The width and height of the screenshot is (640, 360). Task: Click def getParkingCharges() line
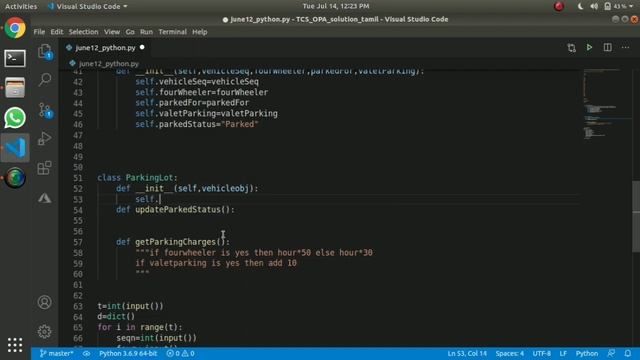click(173, 242)
